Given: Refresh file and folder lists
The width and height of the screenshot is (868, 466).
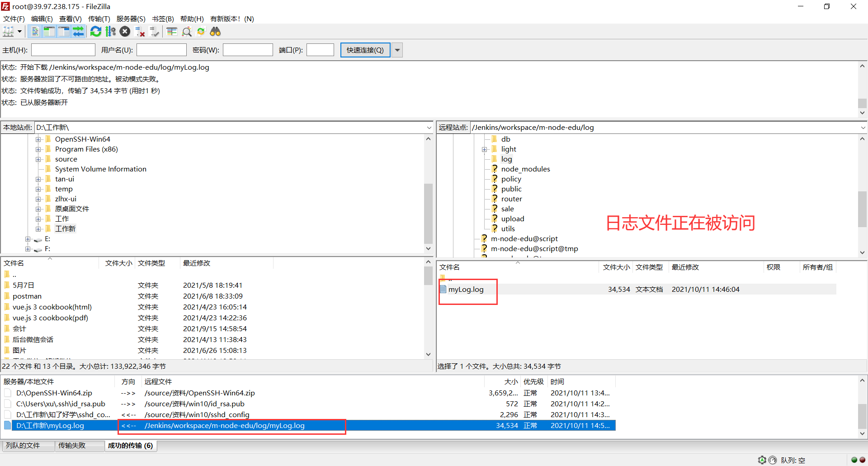Looking at the screenshot, I should pyautogui.click(x=96, y=32).
